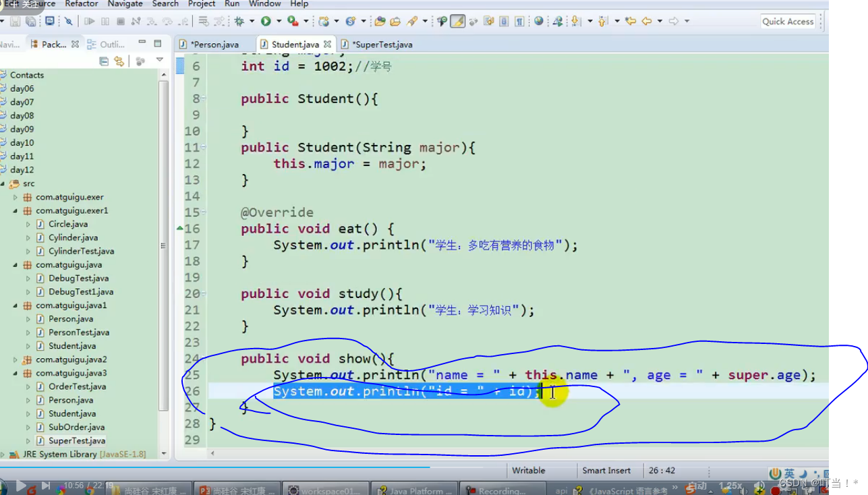Toggle Block Selection Mode icon
The image size is (868, 495).
point(504,22)
